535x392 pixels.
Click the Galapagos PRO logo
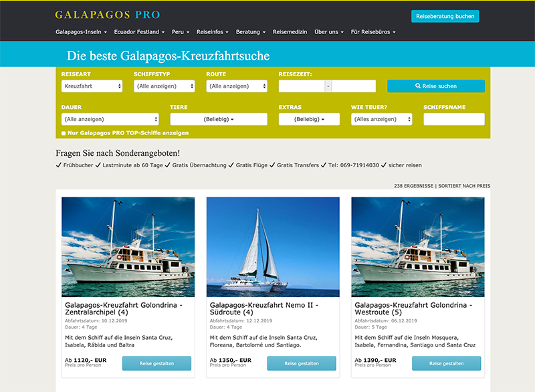click(107, 13)
